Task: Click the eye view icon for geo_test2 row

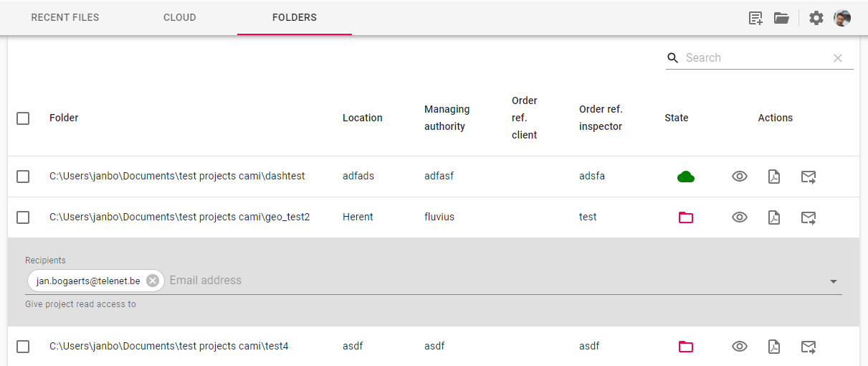Action: 740,217
